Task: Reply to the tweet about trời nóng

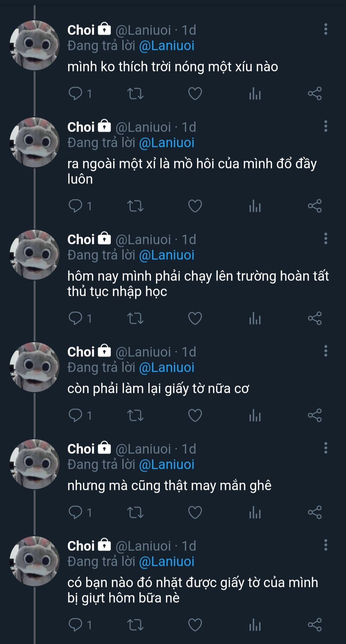Action: pos(76,94)
